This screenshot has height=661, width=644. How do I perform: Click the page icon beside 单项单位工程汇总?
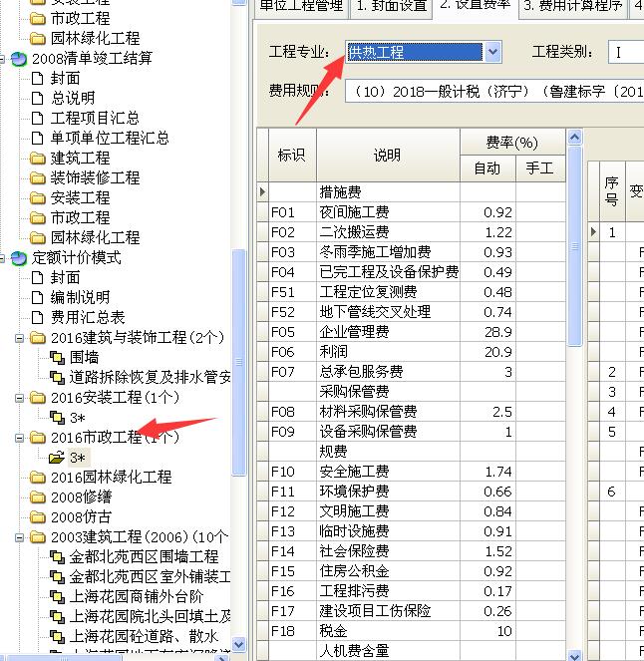coord(38,138)
